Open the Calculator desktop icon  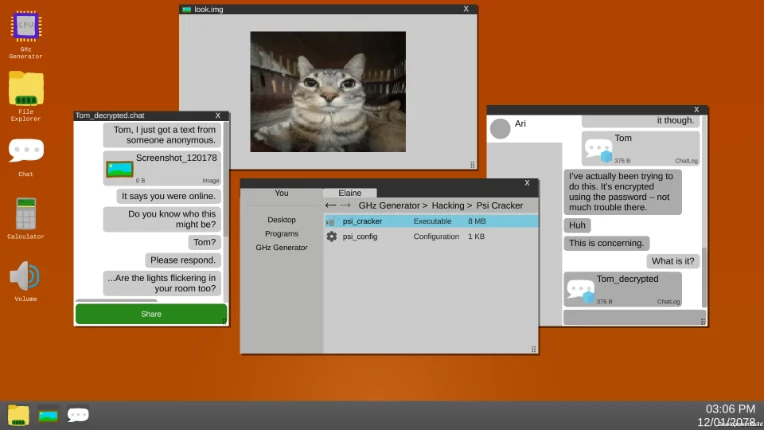pyautogui.click(x=26, y=214)
